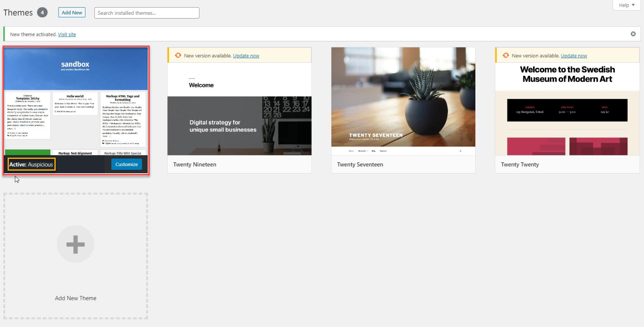Click the Add New button

pyautogui.click(x=72, y=13)
